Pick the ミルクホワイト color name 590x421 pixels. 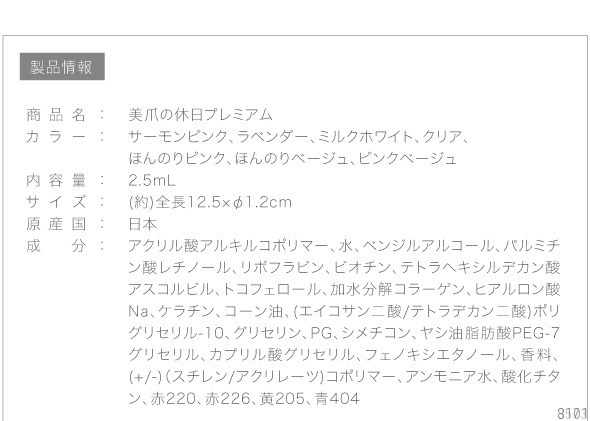tap(365, 136)
